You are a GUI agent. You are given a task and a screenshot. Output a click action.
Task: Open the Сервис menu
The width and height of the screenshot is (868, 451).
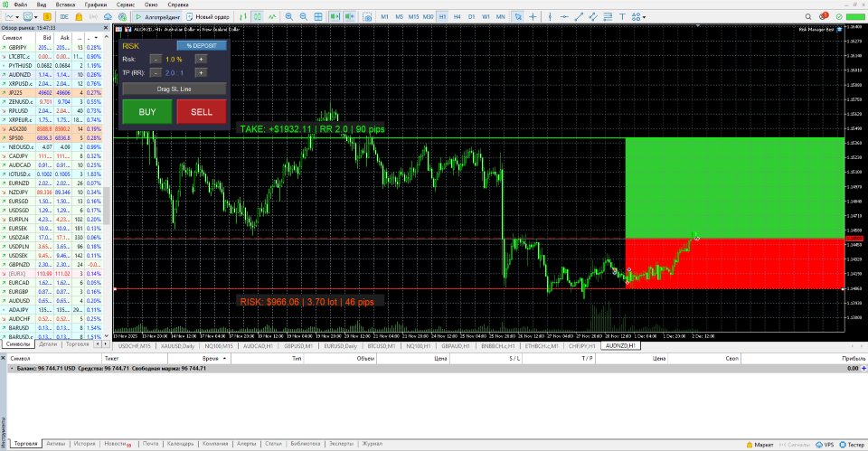point(126,5)
